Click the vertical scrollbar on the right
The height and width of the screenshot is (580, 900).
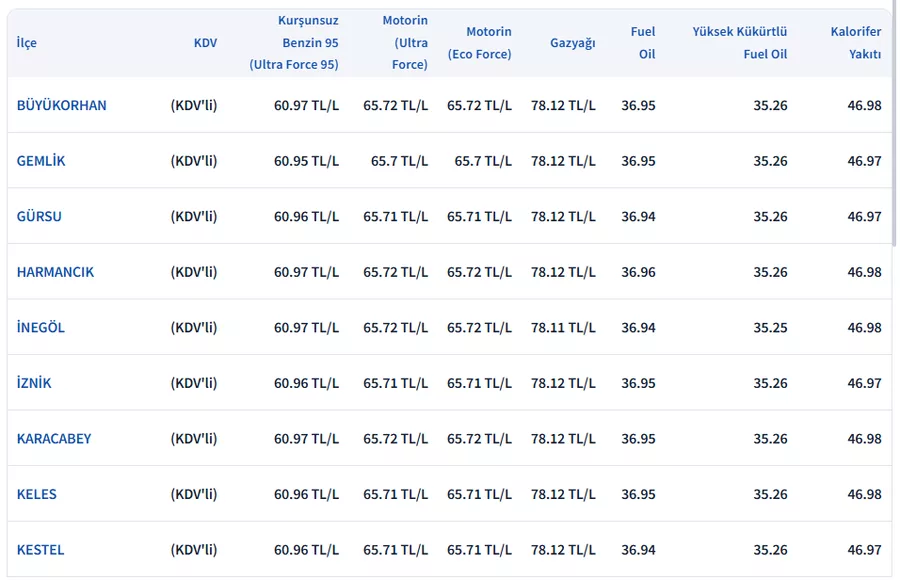(893, 130)
